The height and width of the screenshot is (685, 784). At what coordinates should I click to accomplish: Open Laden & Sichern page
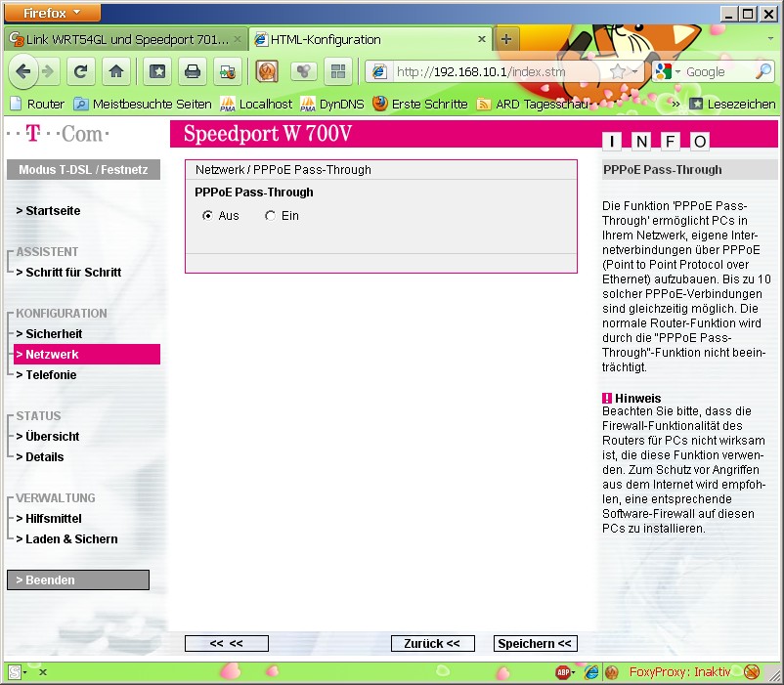66,538
